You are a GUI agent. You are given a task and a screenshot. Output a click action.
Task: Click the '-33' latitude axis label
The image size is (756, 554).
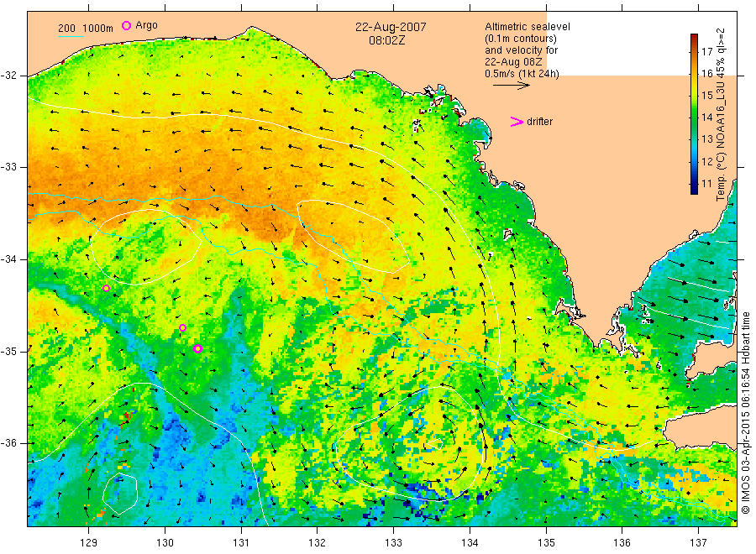8,167
